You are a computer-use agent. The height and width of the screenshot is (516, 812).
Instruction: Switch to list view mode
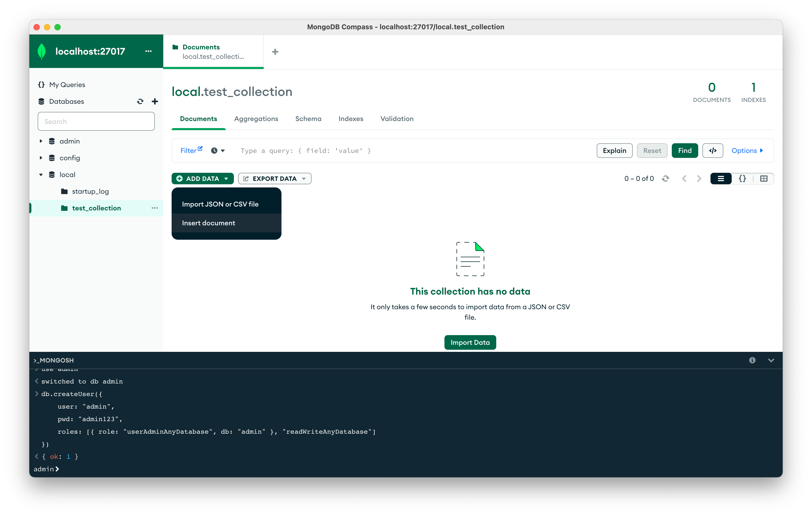(721, 179)
